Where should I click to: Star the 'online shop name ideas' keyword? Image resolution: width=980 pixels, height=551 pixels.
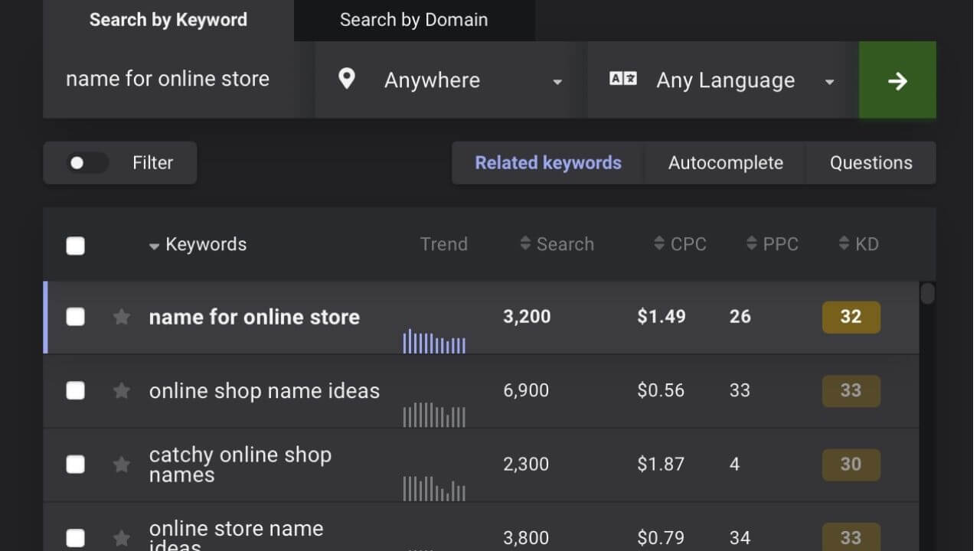tap(121, 391)
